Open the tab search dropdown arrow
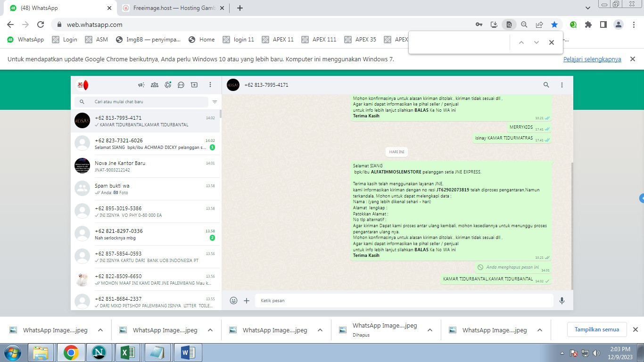 pos(587,8)
